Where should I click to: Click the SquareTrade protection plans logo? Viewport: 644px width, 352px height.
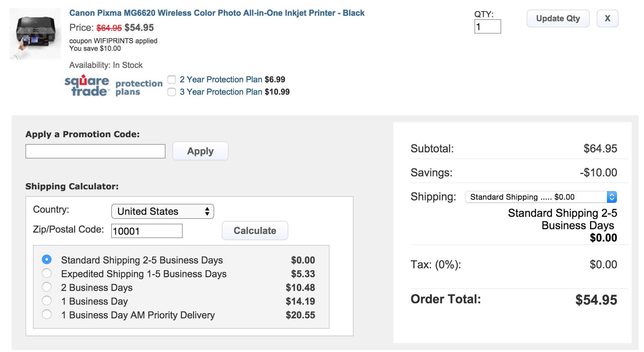114,86
